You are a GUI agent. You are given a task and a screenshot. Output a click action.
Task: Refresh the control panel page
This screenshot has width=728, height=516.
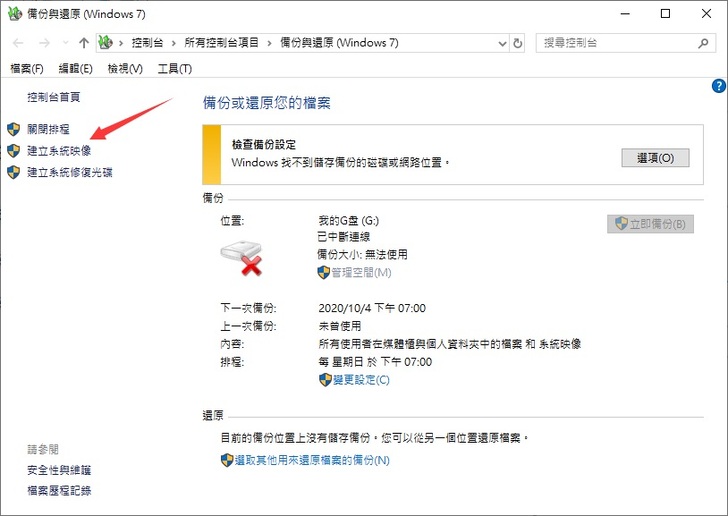[517, 44]
